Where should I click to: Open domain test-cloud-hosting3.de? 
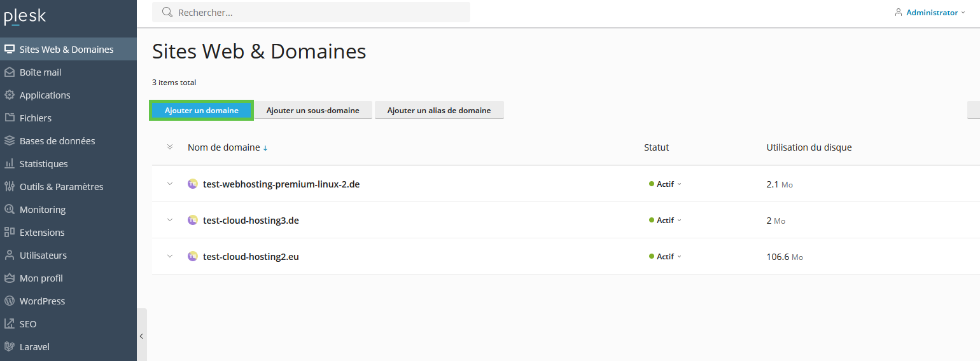(251, 221)
